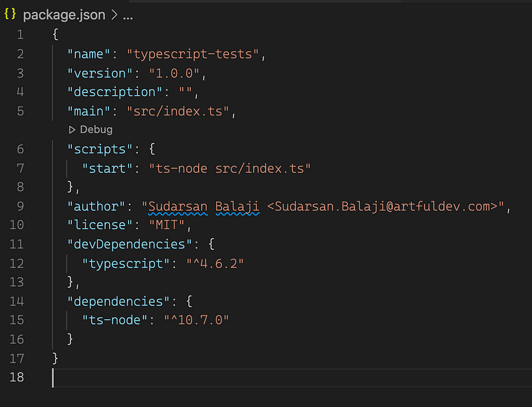The height and width of the screenshot is (407, 532).
Task: Run the Debug code lens above scripts
Action: (90, 130)
